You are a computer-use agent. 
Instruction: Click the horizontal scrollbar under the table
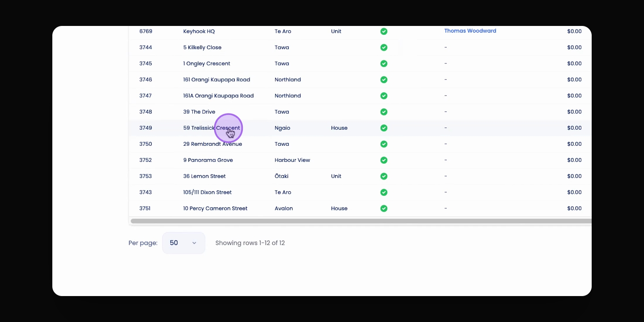[360, 221]
